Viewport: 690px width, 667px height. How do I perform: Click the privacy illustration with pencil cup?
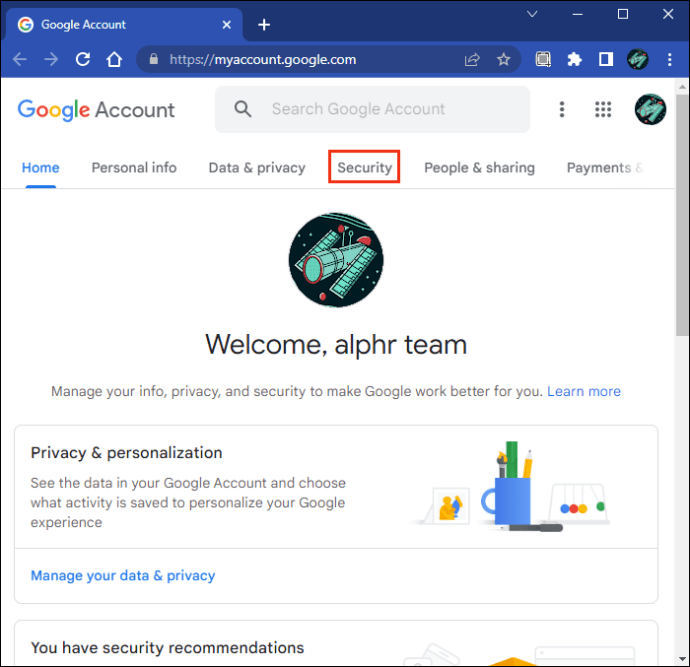tap(510, 486)
